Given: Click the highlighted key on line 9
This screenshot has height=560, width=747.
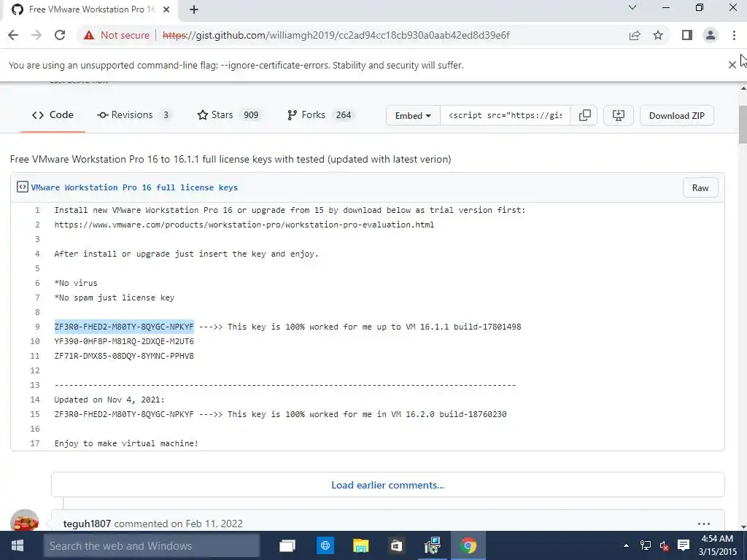Looking at the screenshot, I should click(x=124, y=327).
